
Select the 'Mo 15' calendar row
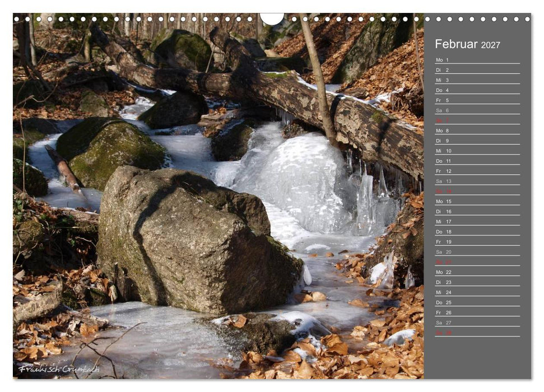[477, 201]
